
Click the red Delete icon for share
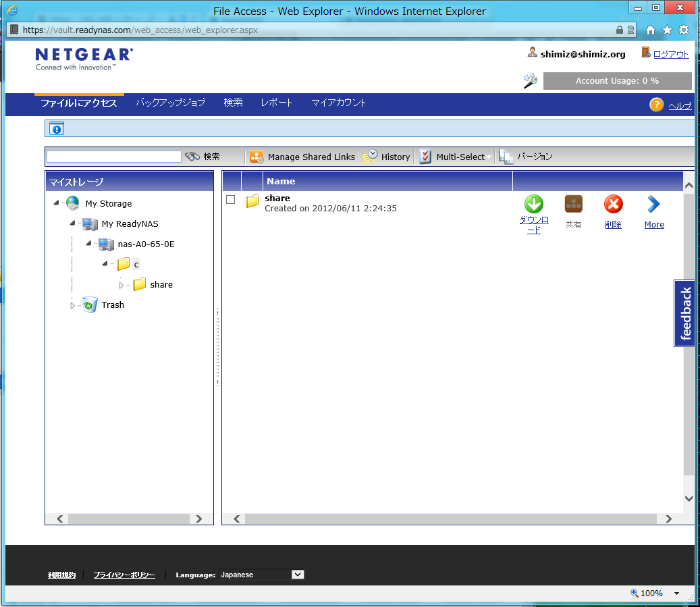(613, 205)
